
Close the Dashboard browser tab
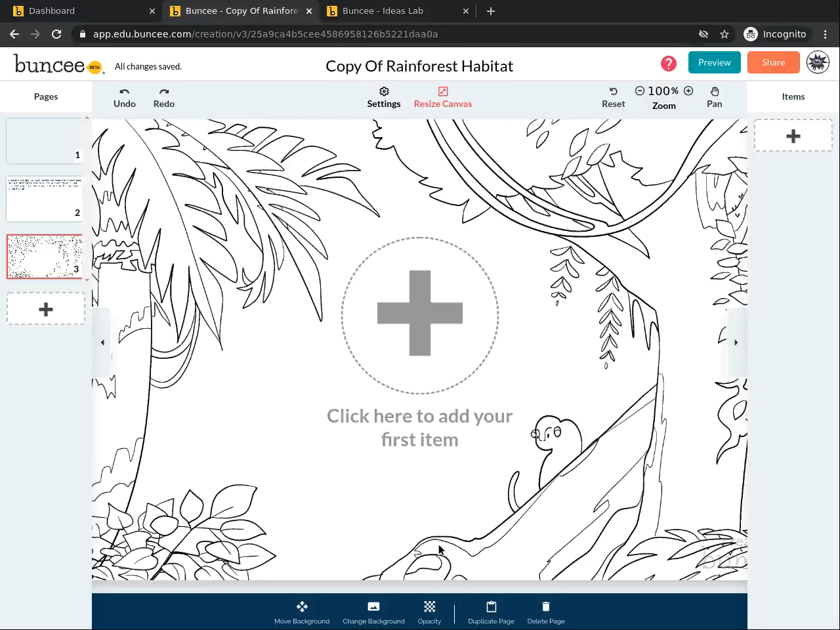tap(152, 11)
